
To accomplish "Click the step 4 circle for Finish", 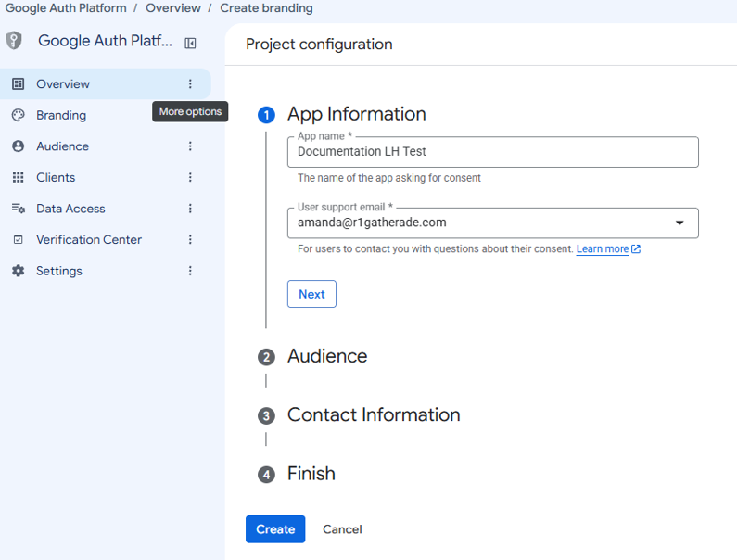I will pos(266,475).
